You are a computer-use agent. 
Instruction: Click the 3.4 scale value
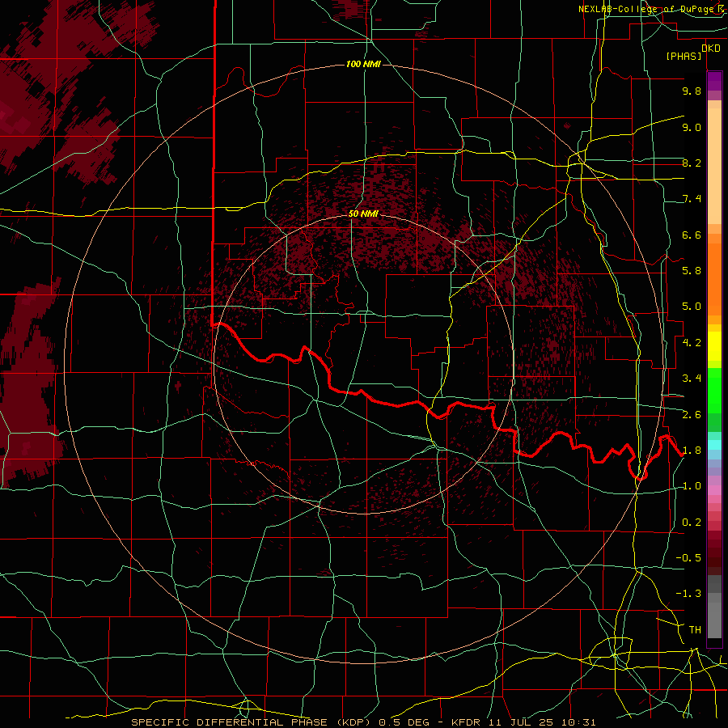pos(692,379)
